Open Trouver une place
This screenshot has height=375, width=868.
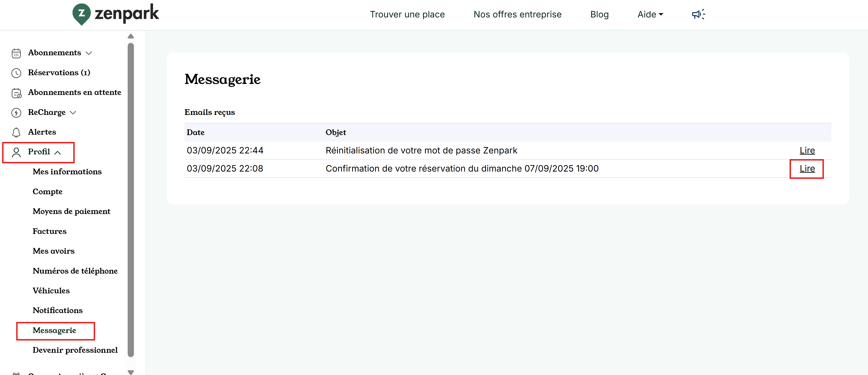point(407,14)
